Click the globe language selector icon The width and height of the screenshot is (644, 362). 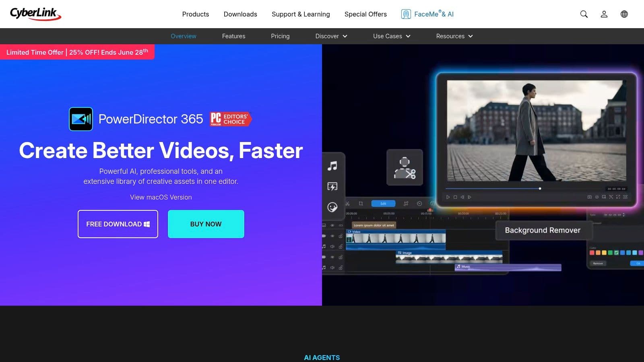coord(624,14)
